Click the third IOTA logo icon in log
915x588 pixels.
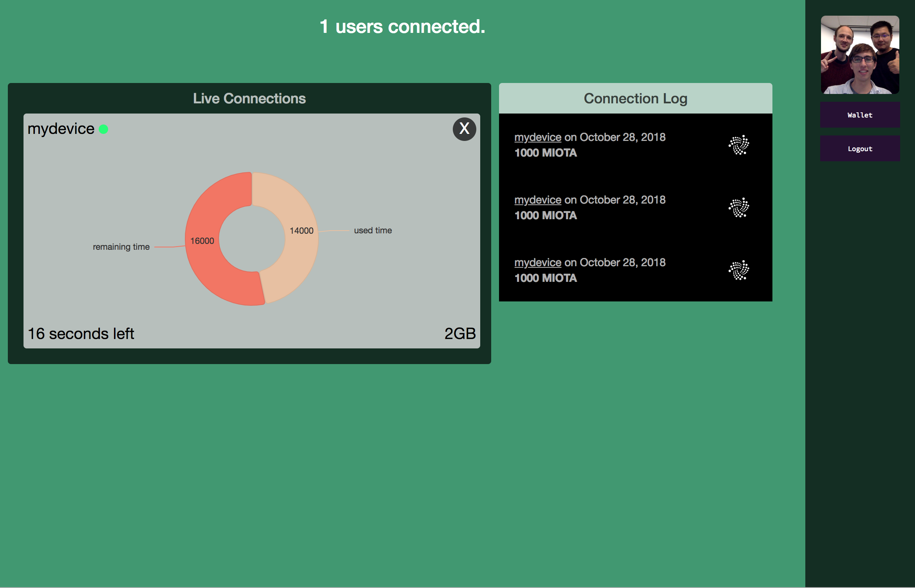coord(739,271)
